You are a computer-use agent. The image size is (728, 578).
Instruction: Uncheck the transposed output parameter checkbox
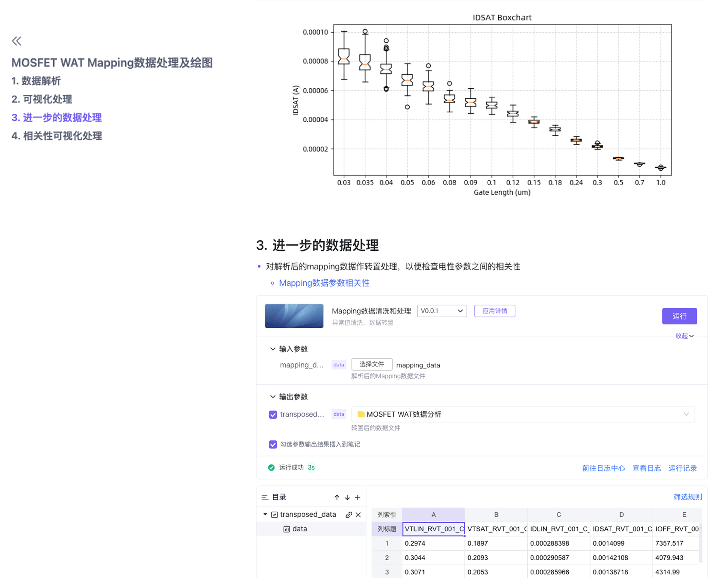pyautogui.click(x=273, y=415)
